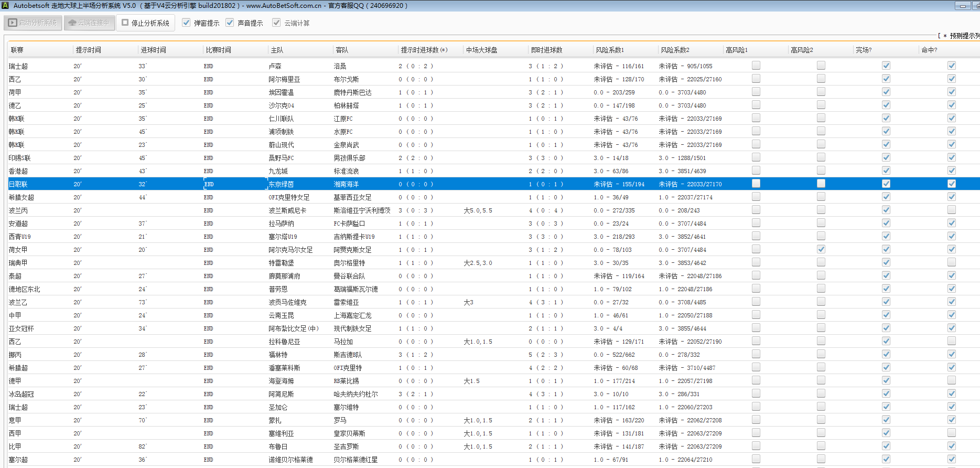Viewport: 980px width, 468px height.
Task: Click the 主队 column header
Action: (x=277, y=50)
